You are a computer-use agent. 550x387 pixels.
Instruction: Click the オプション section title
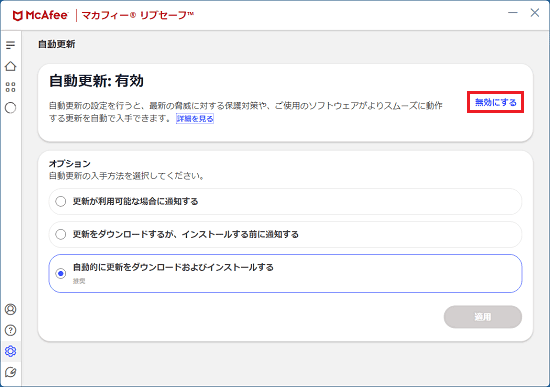tap(69, 164)
